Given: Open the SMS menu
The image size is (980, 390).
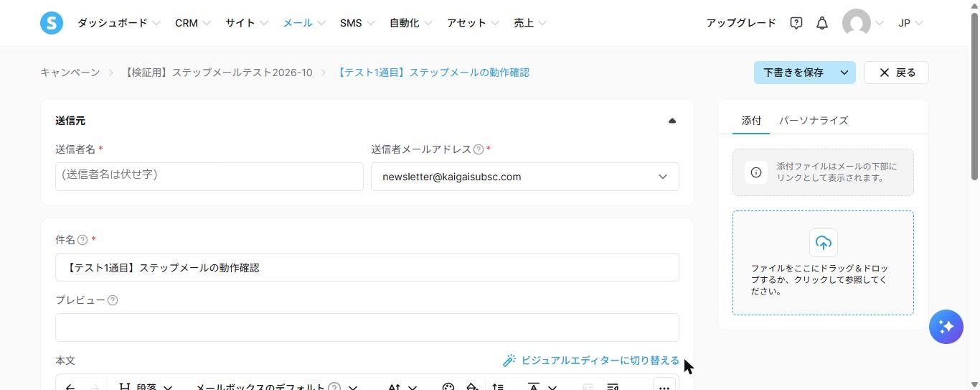Looking at the screenshot, I should [357, 23].
